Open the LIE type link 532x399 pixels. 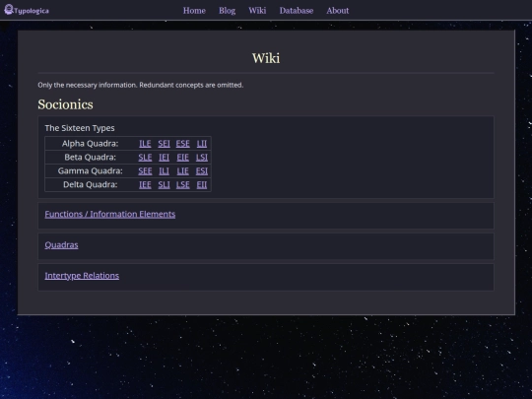[182, 171]
